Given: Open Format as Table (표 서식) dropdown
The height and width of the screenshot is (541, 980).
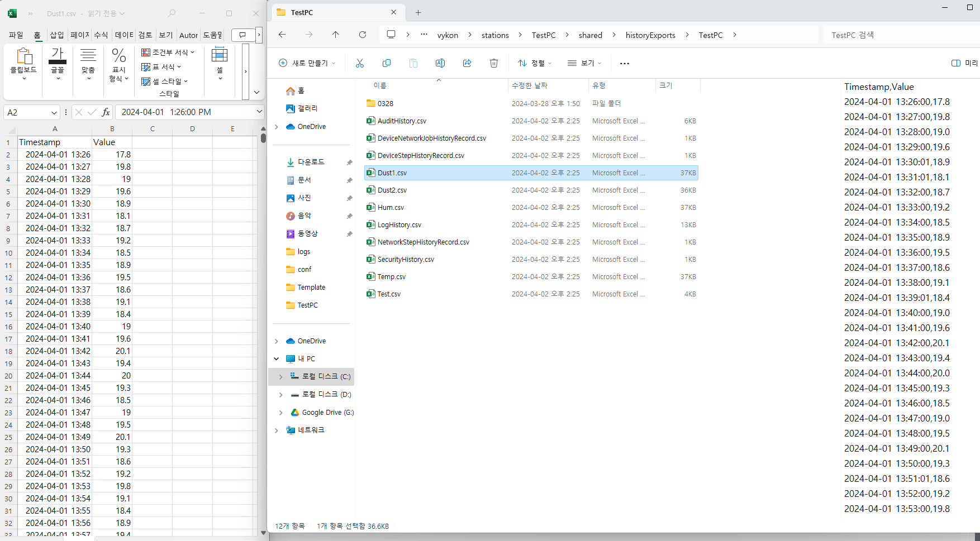Looking at the screenshot, I should (161, 66).
